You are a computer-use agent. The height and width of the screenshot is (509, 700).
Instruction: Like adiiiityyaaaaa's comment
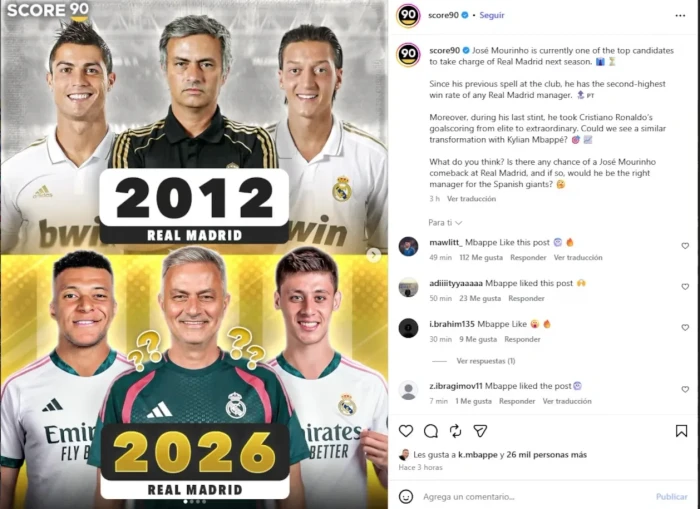[x=685, y=287]
